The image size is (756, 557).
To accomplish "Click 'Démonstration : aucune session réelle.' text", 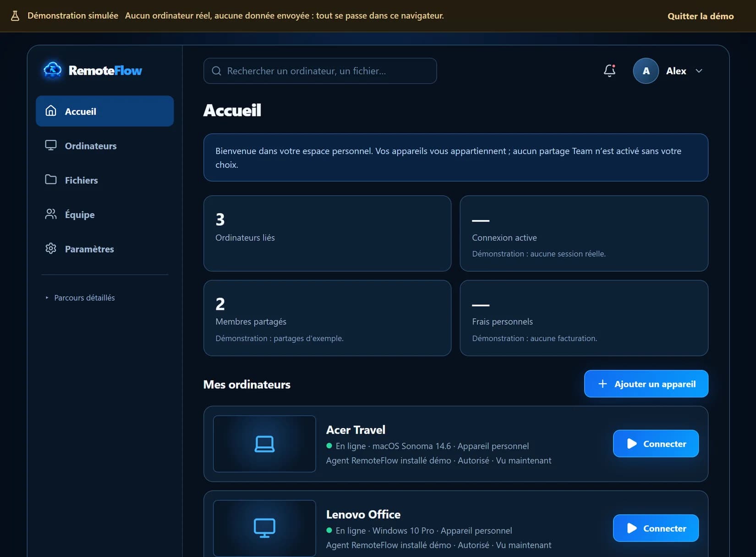I will (539, 254).
